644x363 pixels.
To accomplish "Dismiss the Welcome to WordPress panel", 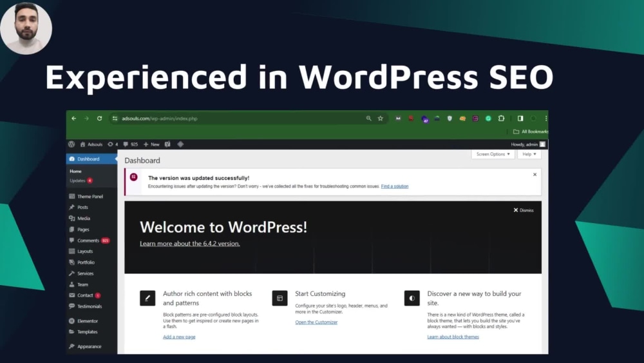I will point(524,210).
